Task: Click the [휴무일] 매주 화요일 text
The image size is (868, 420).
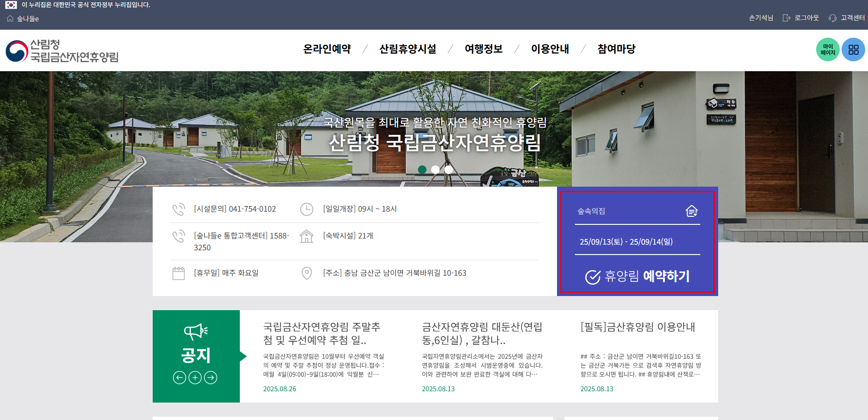Action: 226,273
